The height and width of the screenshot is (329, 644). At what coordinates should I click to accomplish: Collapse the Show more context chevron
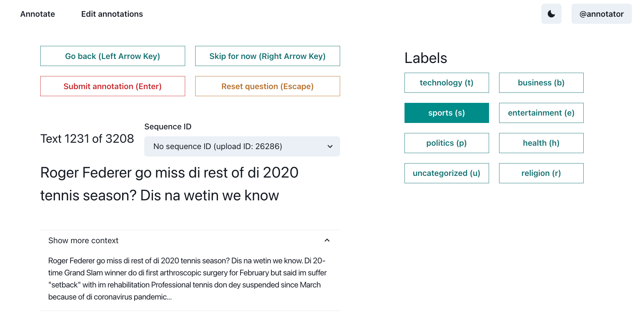point(327,240)
